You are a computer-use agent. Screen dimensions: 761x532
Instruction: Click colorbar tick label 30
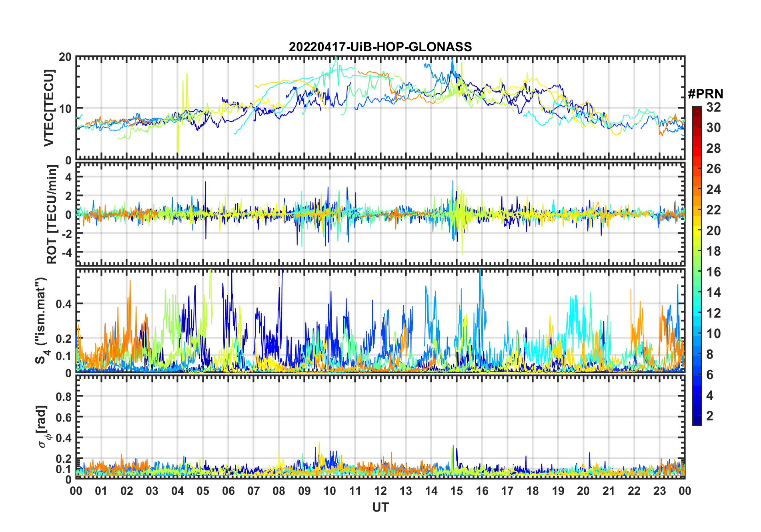pos(713,128)
